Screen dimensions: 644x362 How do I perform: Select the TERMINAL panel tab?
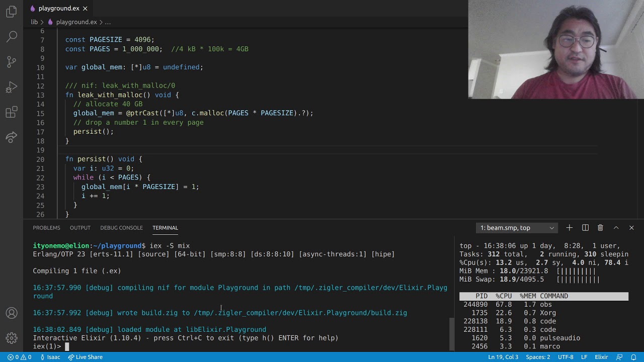[x=165, y=228]
